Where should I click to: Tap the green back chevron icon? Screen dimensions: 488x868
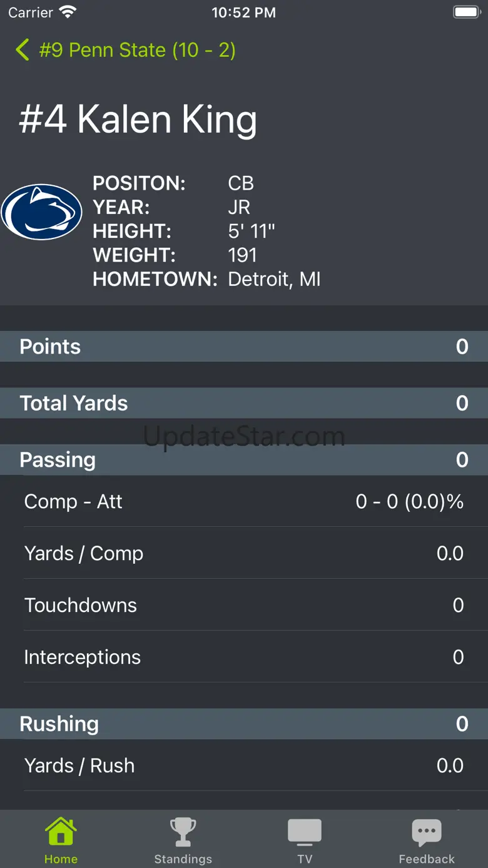tap(23, 50)
